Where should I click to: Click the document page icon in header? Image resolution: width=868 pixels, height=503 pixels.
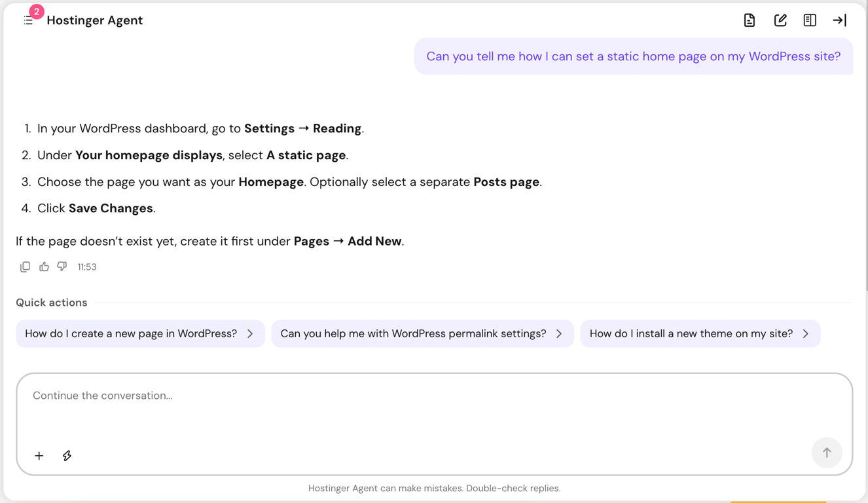tap(750, 20)
